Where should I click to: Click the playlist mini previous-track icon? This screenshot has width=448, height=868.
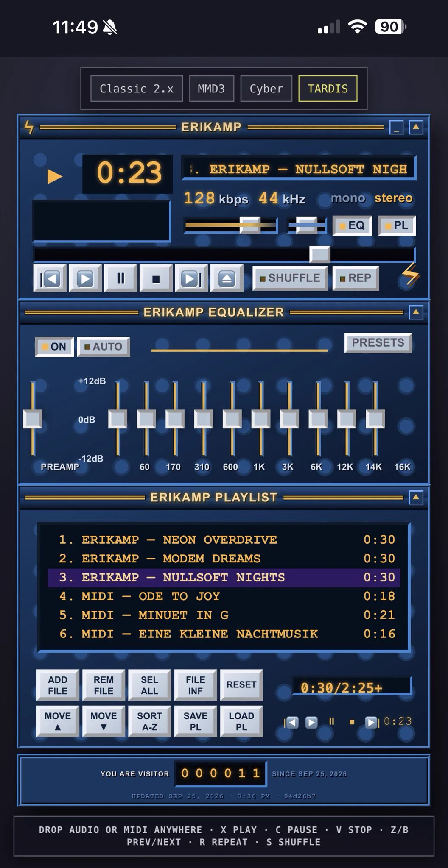(x=291, y=722)
